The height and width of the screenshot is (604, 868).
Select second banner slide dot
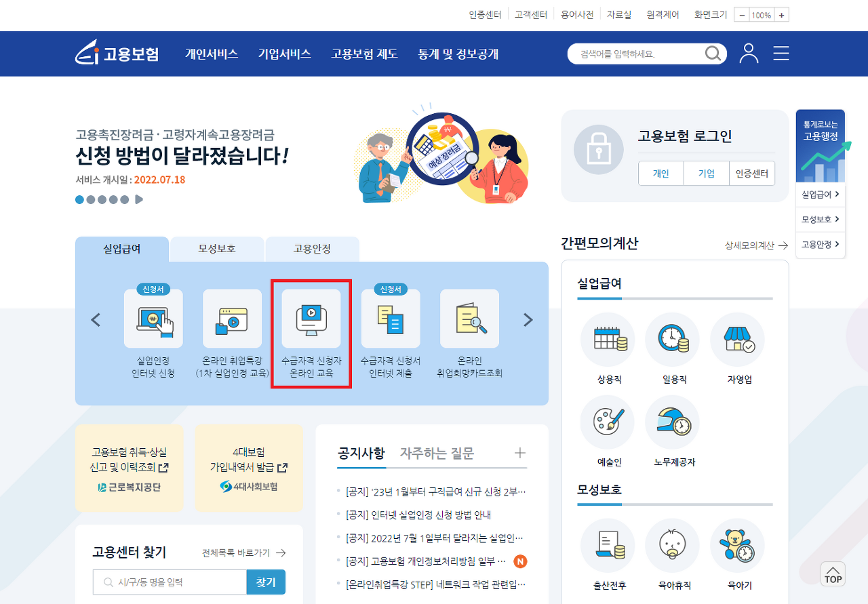[91, 199]
